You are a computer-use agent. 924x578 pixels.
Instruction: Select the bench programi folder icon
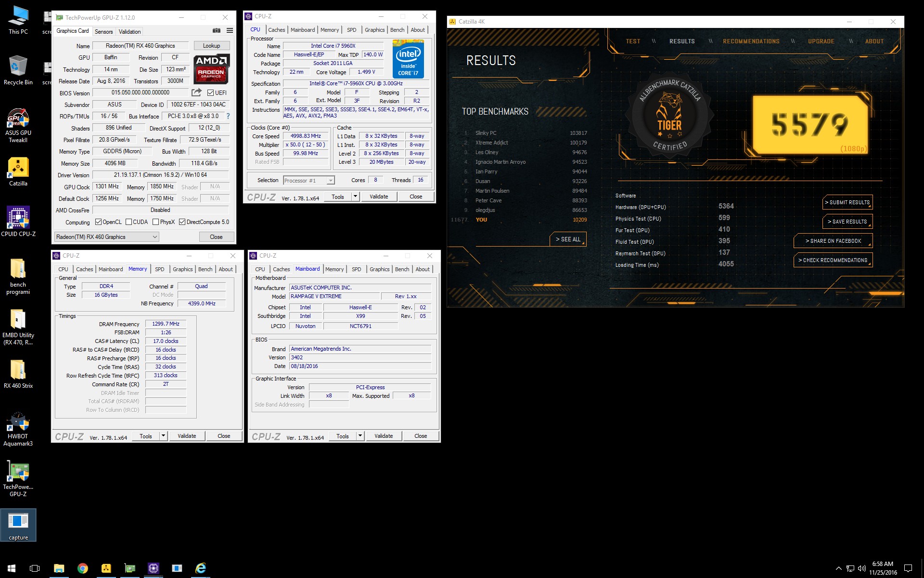coord(18,276)
